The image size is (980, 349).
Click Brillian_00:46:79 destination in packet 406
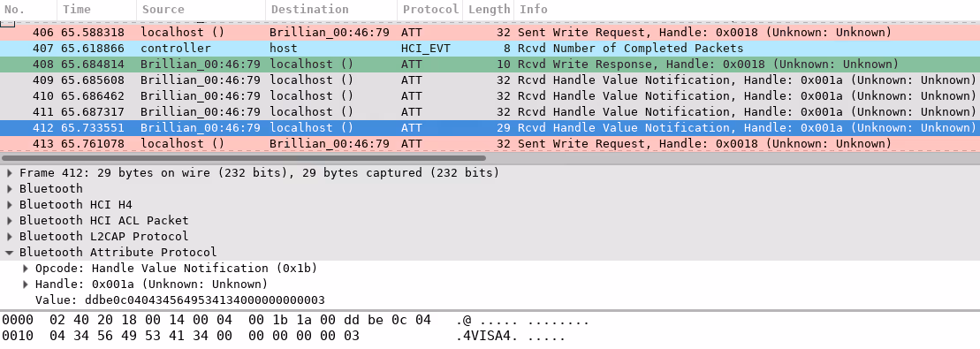click(x=330, y=33)
